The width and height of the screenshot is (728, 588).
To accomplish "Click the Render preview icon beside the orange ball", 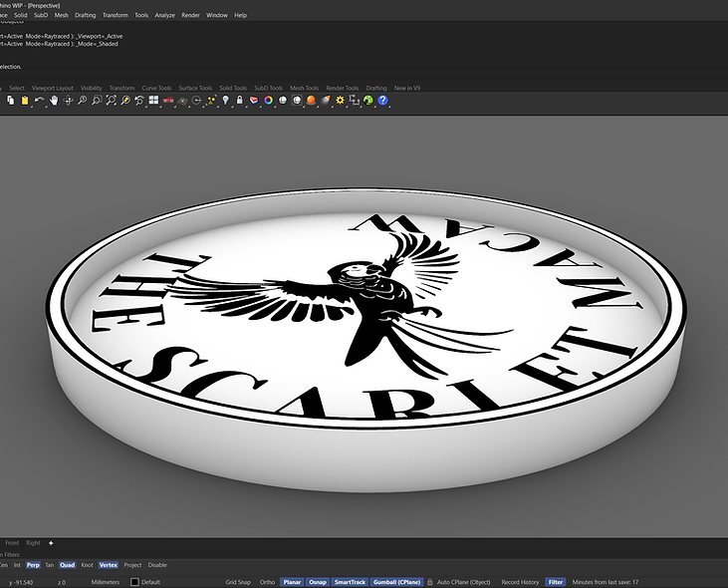I will click(x=326, y=100).
